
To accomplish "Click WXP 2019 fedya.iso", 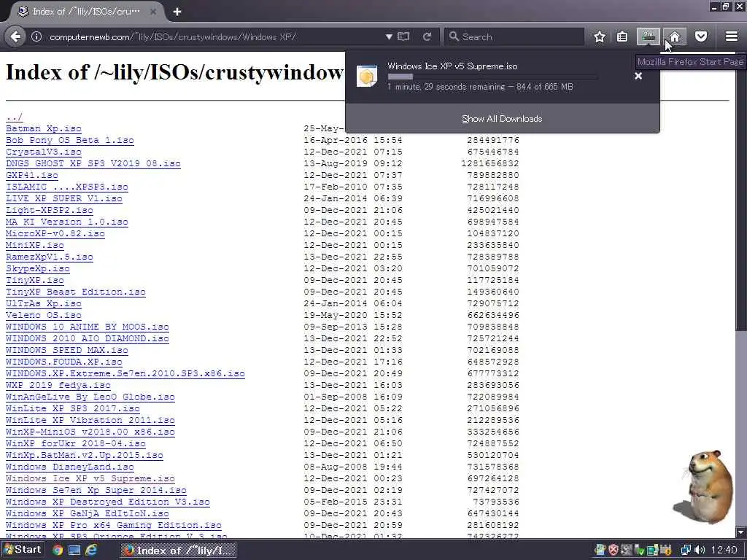I will [x=58, y=385].
